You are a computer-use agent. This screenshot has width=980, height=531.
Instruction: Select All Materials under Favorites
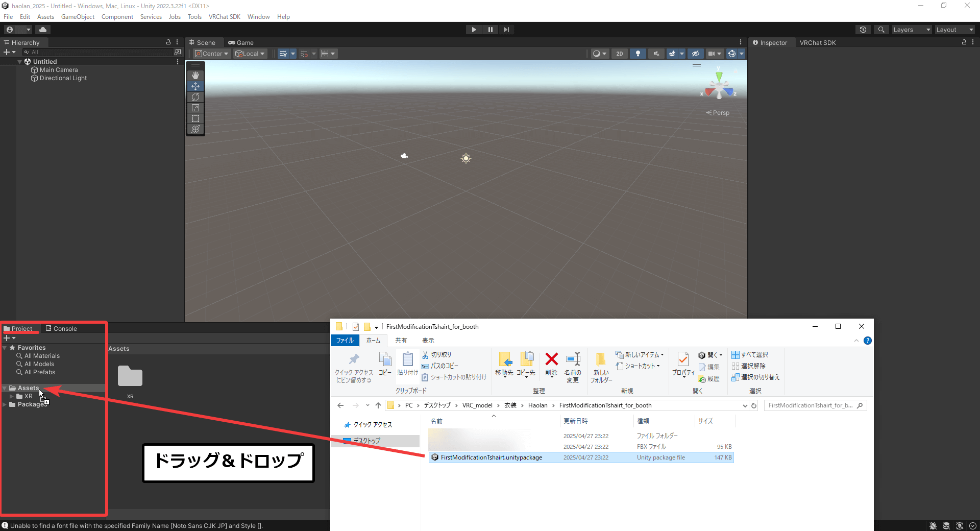pyautogui.click(x=42, y=356)
